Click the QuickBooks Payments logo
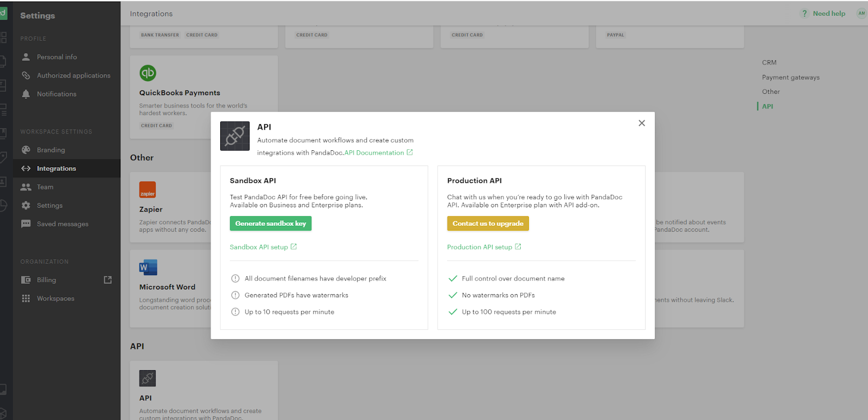868x420 pixels. click(x=148, y=73)
